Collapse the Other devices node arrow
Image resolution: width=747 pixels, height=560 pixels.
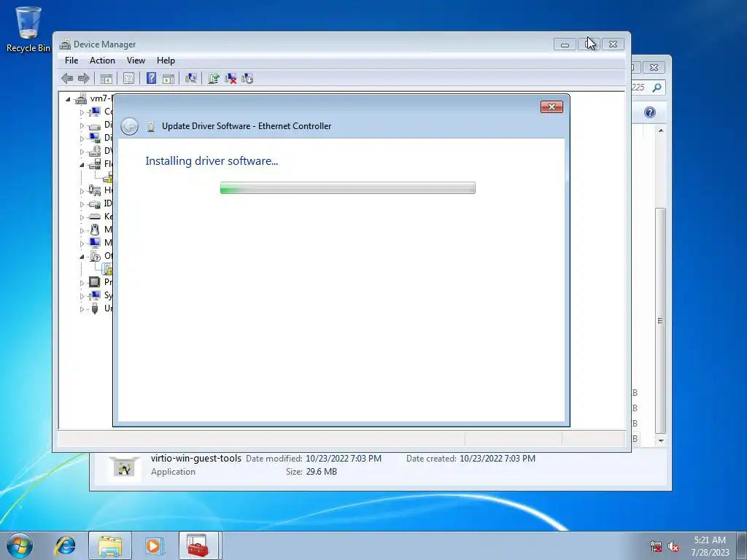82,256
